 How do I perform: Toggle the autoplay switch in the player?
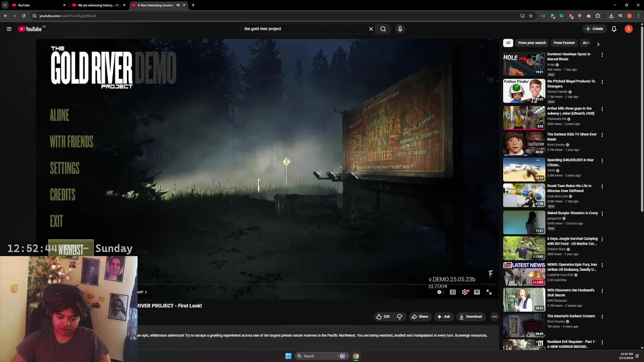440,292
